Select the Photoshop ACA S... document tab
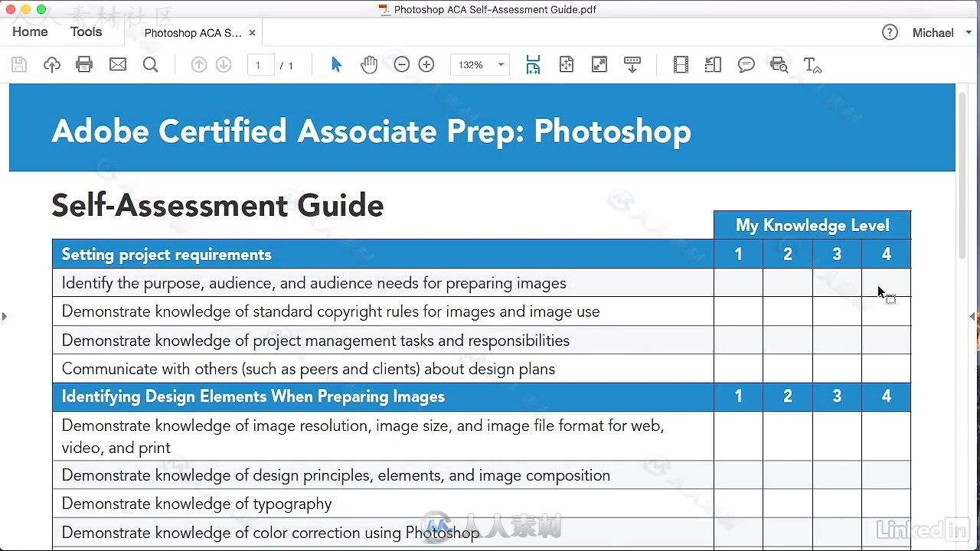The image size is (980, 551). point(193,33)
